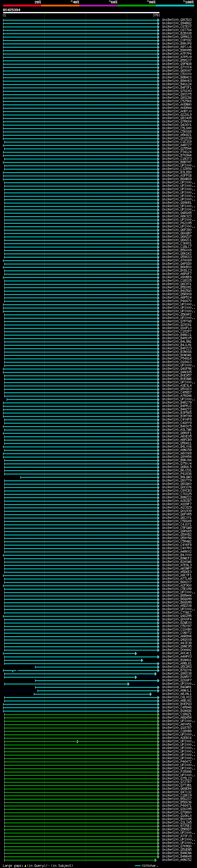This screenshot has width=197, height=868.
Task: Open hit UniRef100_A7P5J9
Action: [177, 57]
